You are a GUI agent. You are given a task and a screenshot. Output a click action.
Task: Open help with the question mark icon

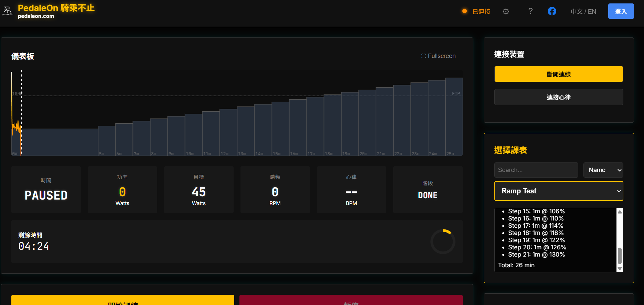530,11
